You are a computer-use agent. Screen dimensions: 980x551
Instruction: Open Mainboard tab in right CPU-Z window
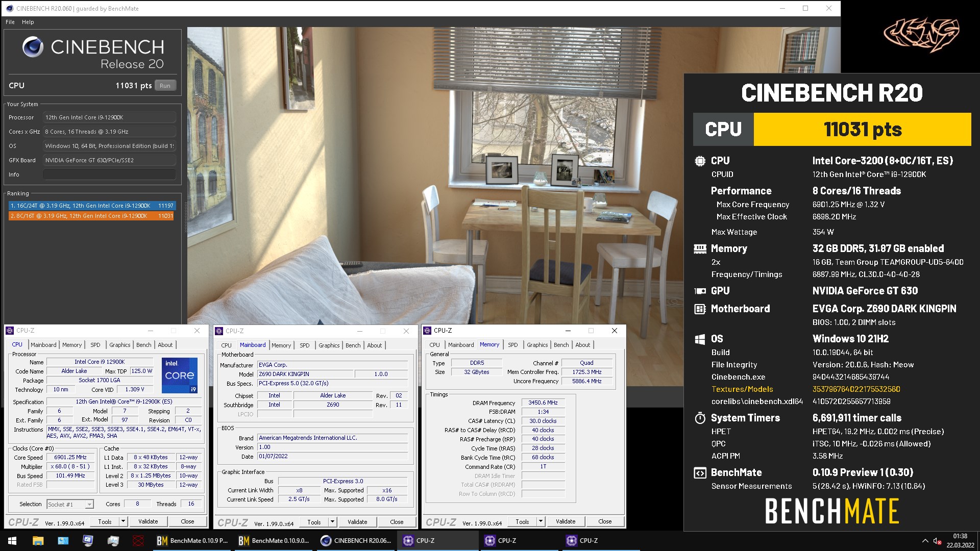461,345
